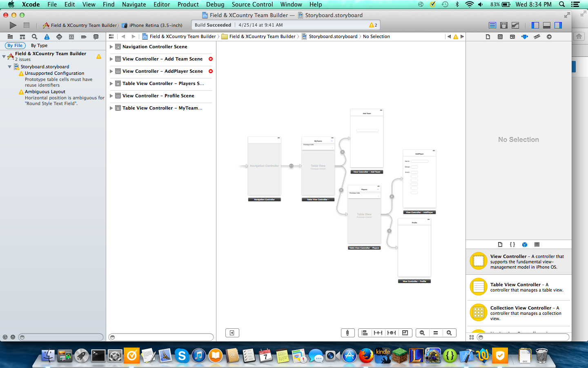Click the Stop button in the toolbar
Screen dimensions: 588x368
pyautogui.click(x=27, y=25)
